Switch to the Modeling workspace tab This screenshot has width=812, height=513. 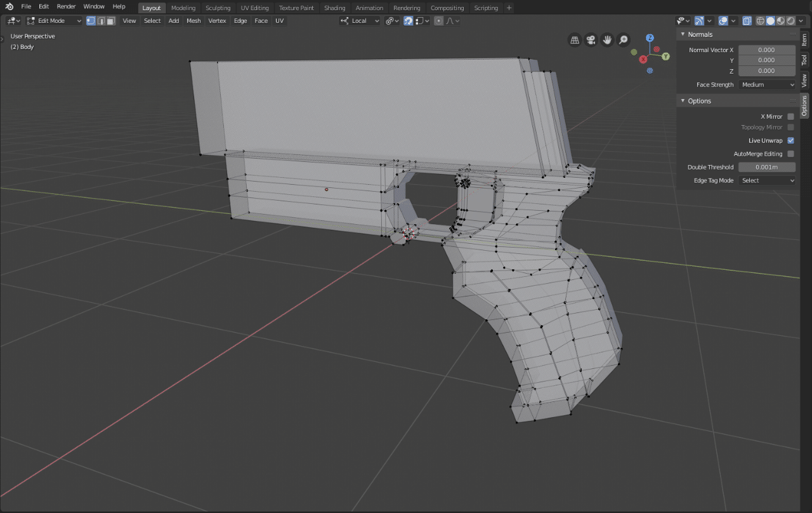[x=183, y=8]
